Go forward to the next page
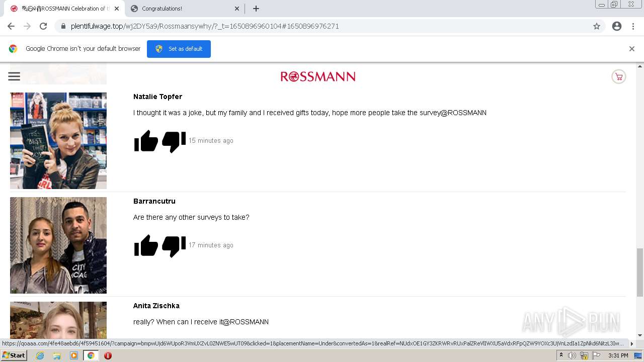644x362 pixels. (27, 26)
